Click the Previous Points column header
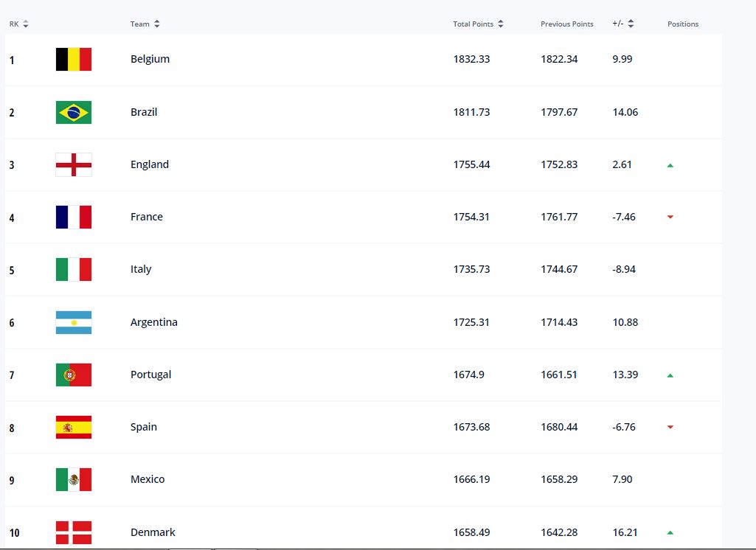The image size is (756, 550). click(x=567, y=24)
